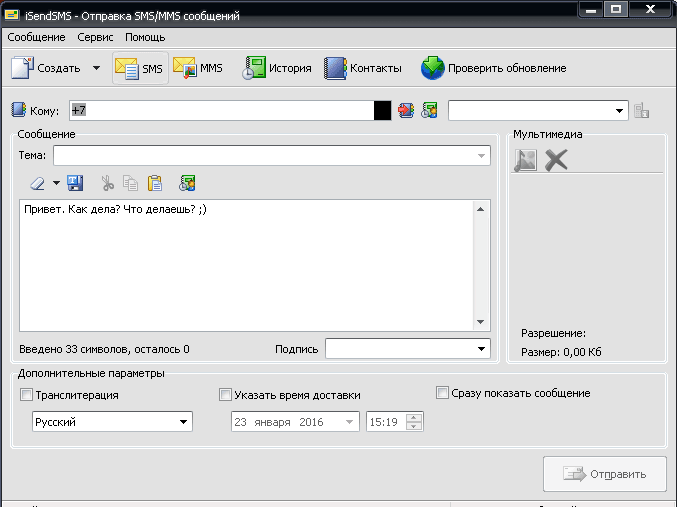Increase delivery time with up spinner
The image size is (677, 507).
point(414,418)
